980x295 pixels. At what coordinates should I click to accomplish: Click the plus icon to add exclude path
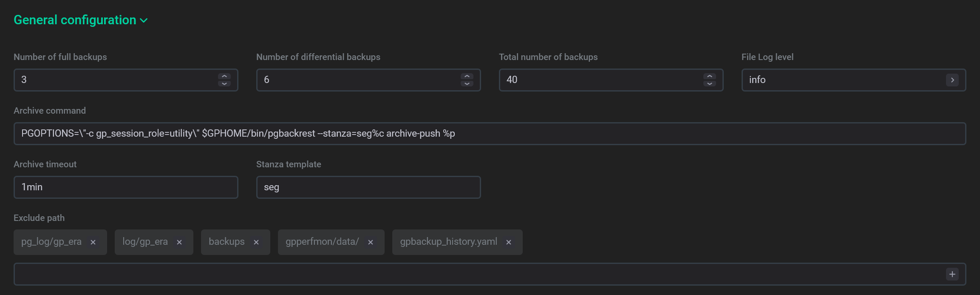[952, 274]
